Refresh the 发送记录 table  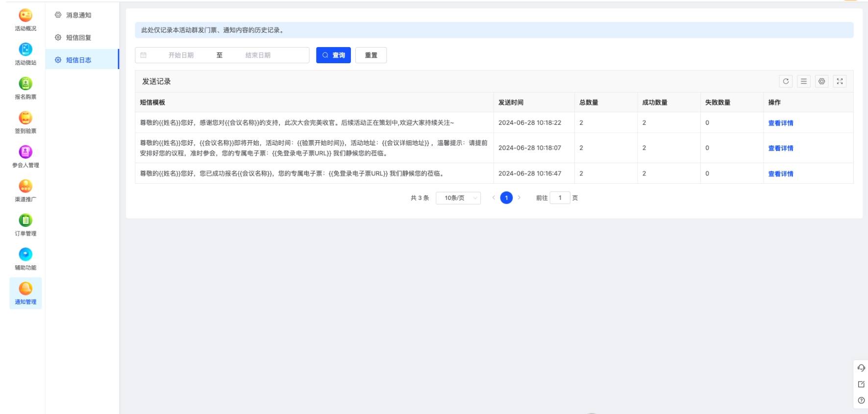click(x=786, y=81)
